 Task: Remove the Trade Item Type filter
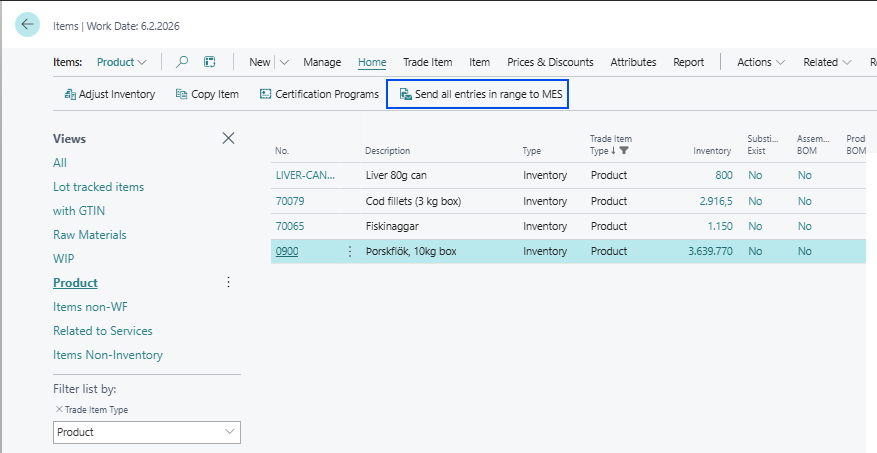pos(58,410)
